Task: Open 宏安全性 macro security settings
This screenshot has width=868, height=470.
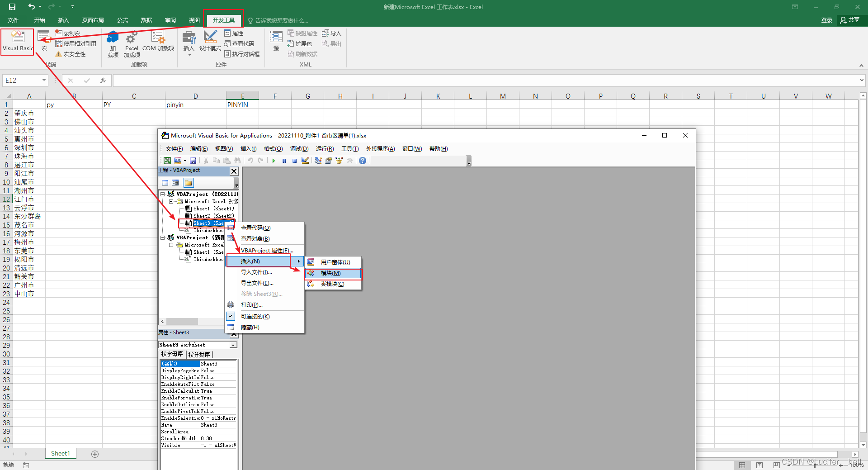Action: [x=71, y=54]
